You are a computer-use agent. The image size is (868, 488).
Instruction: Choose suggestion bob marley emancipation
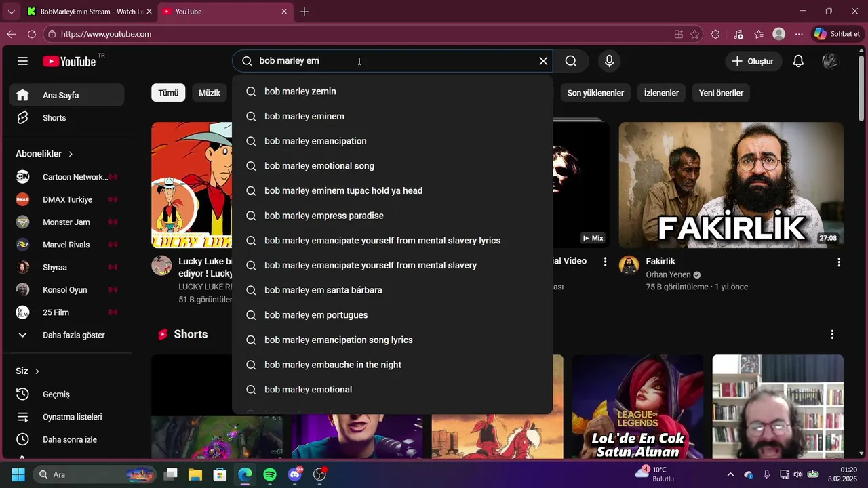coord(392,141)
